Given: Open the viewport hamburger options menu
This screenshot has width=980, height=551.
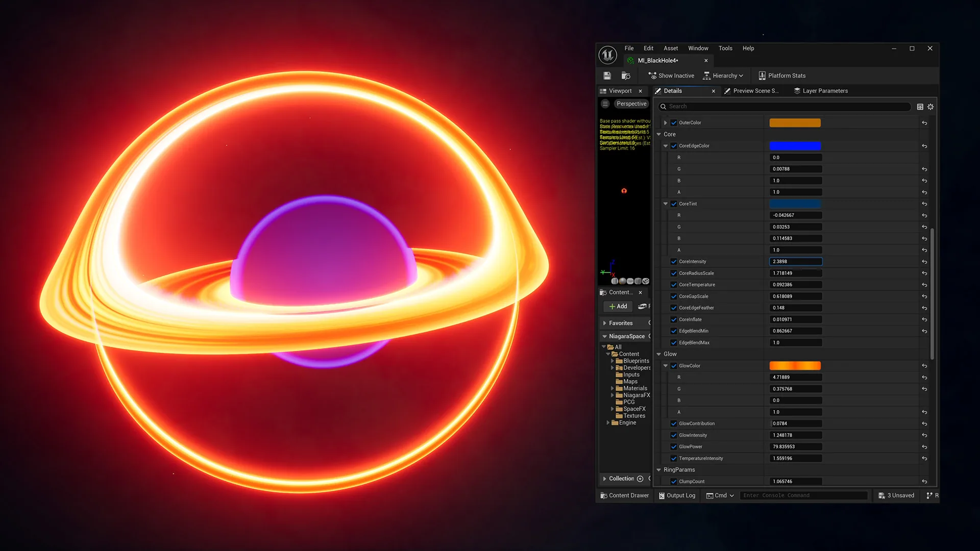Looking at the screenshot, I should [605, 104].
